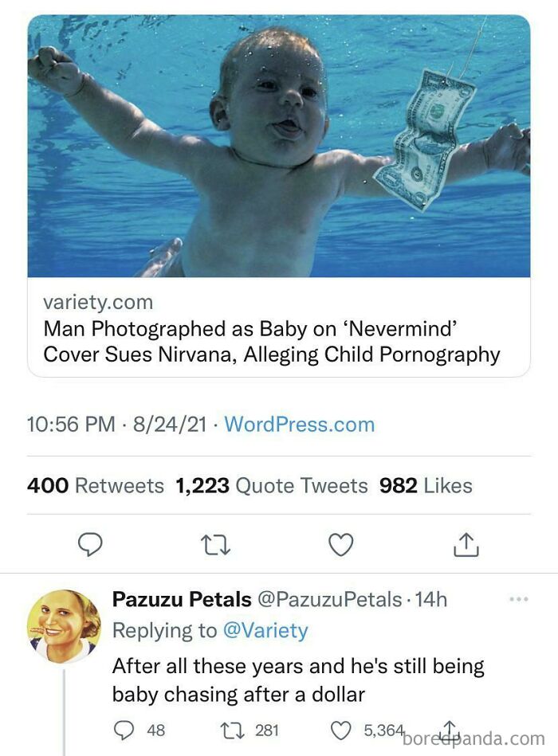View the 982 Likes list
This screenshot has width=558, height=756.
pos(425,485)
